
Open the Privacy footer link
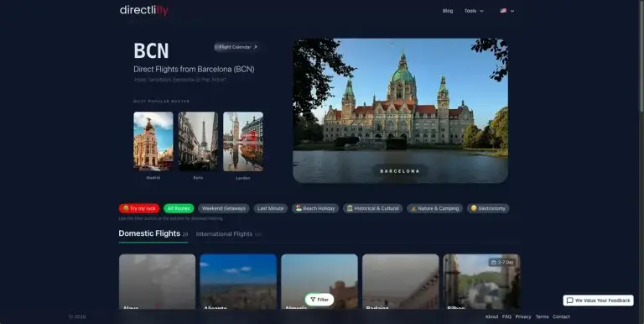(x=523, y=316)
